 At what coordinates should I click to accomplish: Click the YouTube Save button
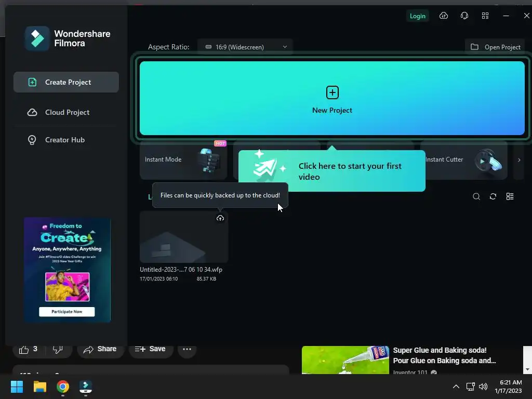pyautogui.click(x=150, y=349)
